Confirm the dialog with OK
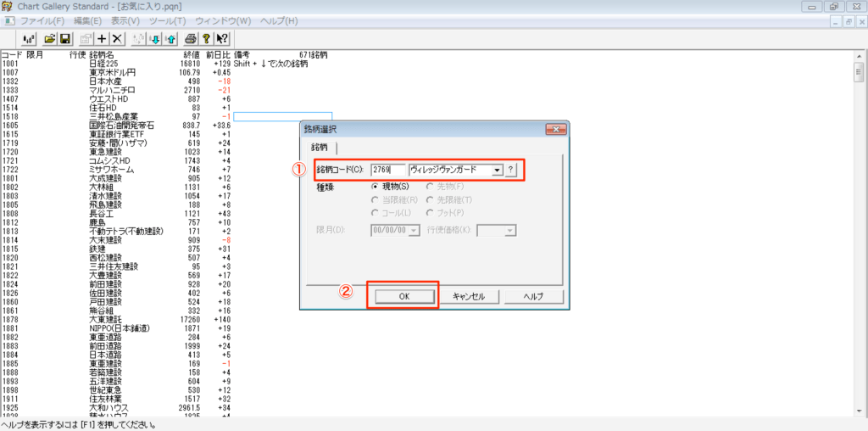868x431 pixels. (x=404, y=296)
